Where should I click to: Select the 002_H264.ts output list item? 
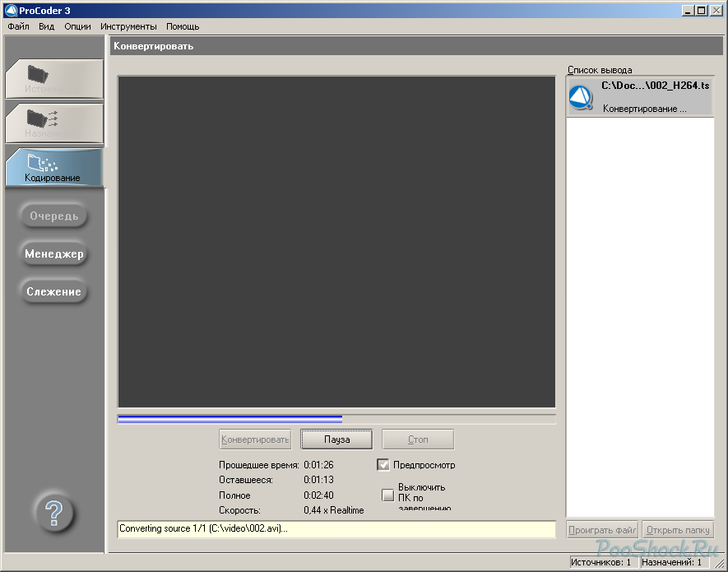pos(640,97)
